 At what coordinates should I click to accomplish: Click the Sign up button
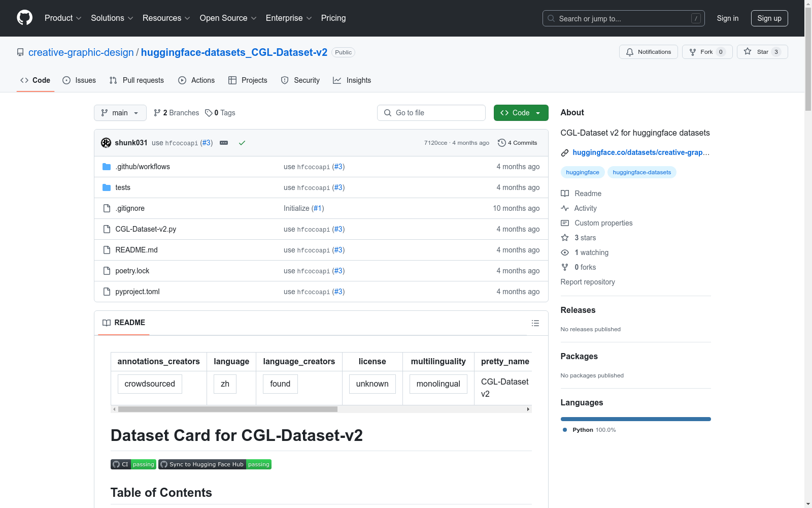(x=769, y=18)
